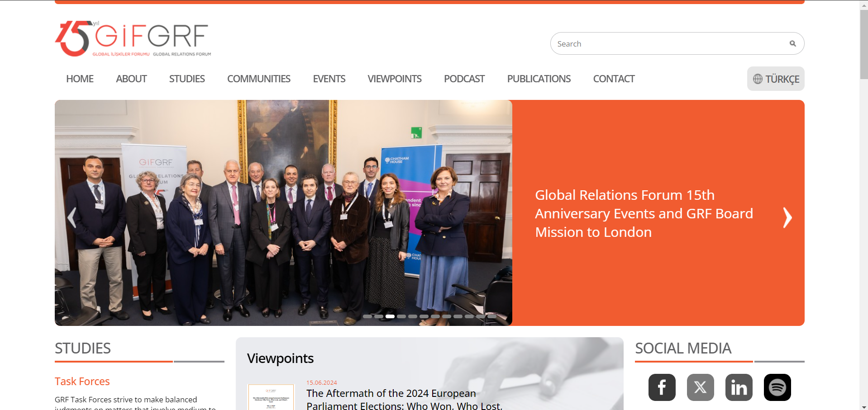Open GRF's Spotify icon
Screen dimensions: 868x410
point(777,387)
